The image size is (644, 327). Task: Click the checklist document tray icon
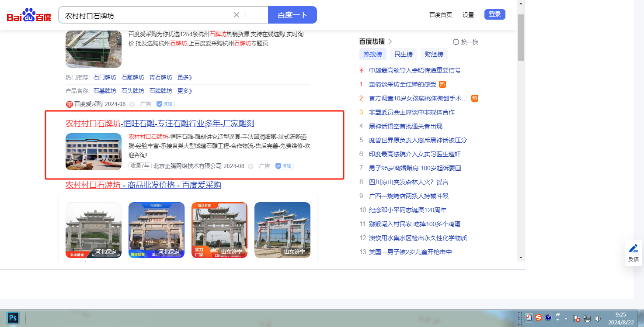coord(529,318)
